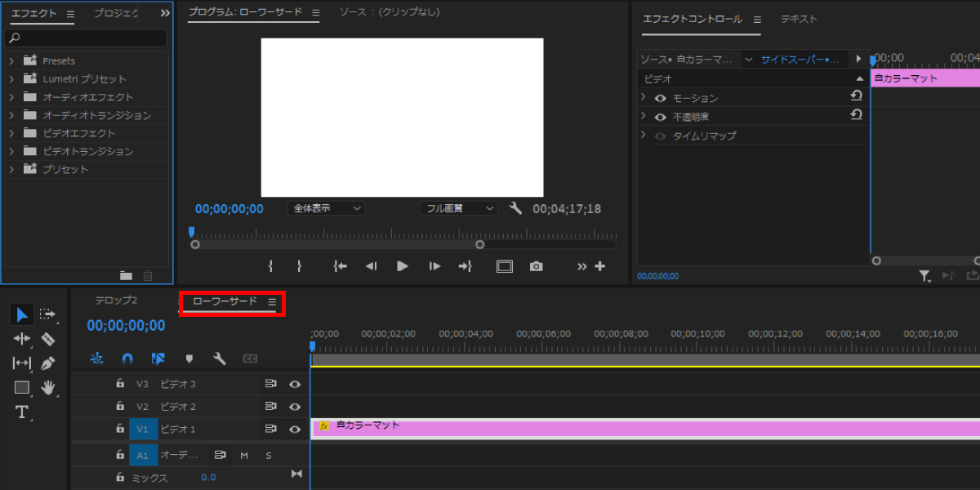
Task: Reset Motion effect parameter
Action: [x=856, y=96]
